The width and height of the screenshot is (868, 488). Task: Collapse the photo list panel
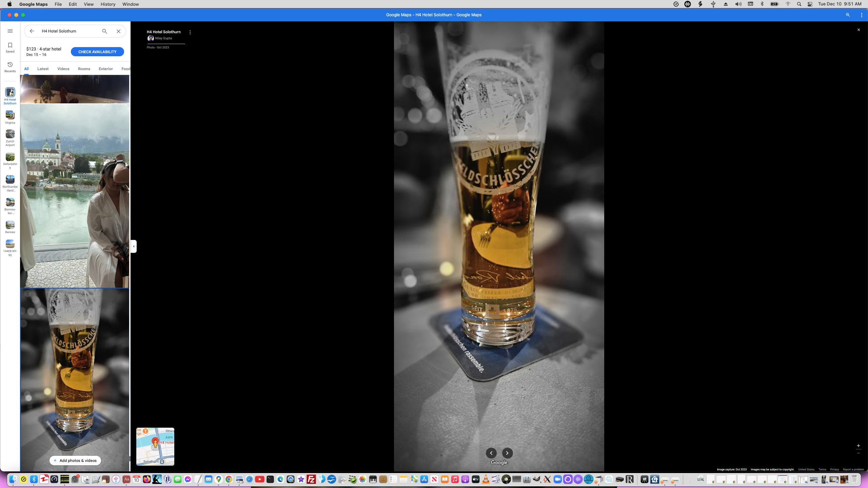[133, 246]
